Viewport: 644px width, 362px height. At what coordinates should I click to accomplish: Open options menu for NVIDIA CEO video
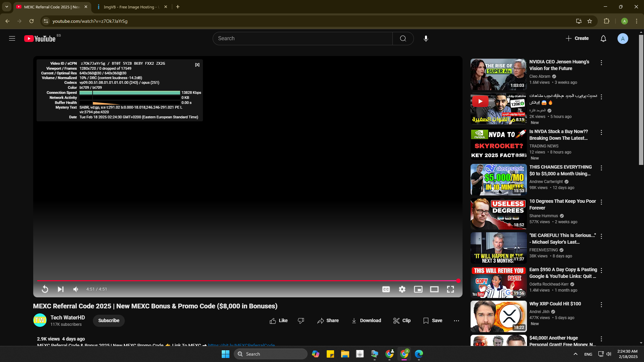pyautogui.click(x=601, y=63)
